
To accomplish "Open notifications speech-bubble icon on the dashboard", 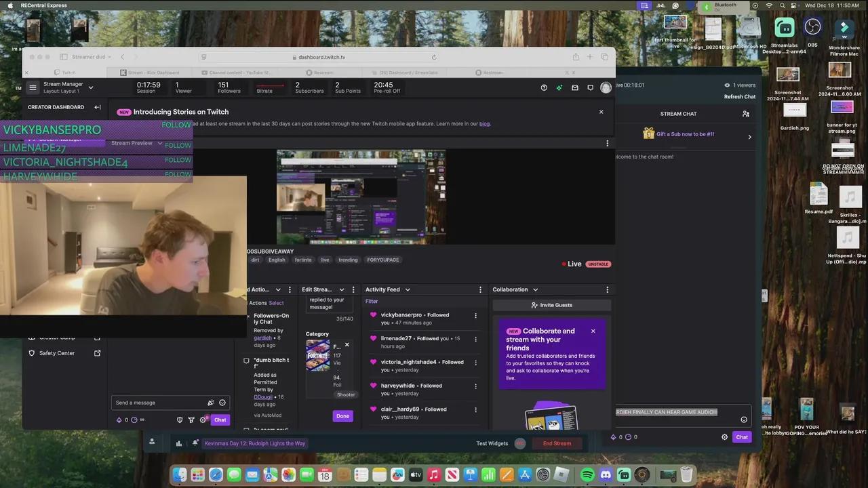I will coord(590,87).
